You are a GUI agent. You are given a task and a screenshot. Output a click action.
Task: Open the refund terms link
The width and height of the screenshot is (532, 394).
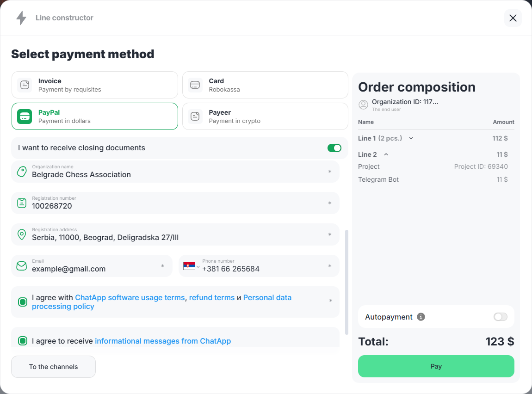click(211, 298)
